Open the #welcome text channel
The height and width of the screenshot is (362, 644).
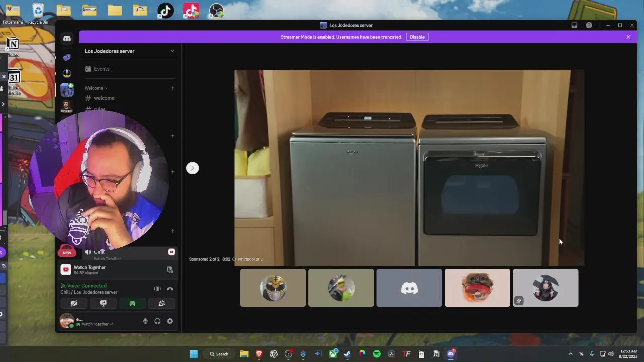tap(104, 98)
